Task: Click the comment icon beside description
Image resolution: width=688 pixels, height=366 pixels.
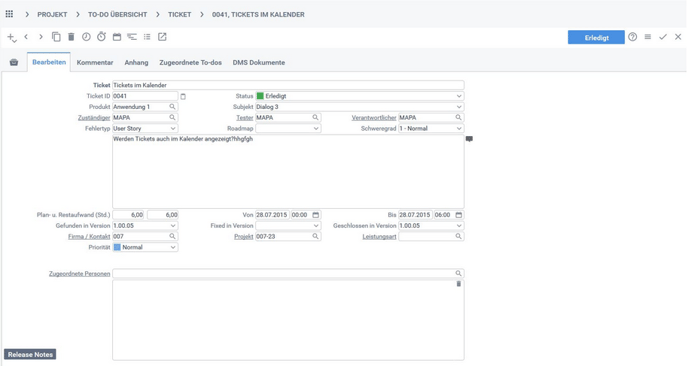Action: tap(469, 139)
